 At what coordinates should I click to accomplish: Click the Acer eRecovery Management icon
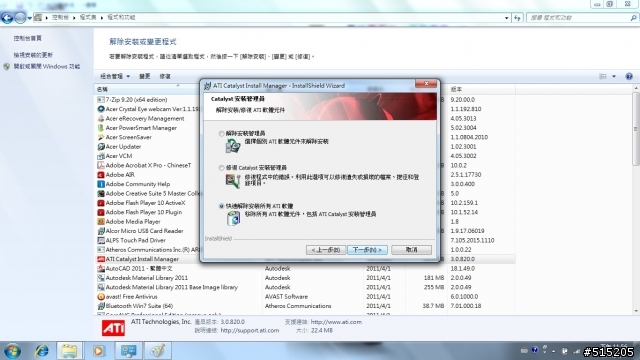click(101, 118)
